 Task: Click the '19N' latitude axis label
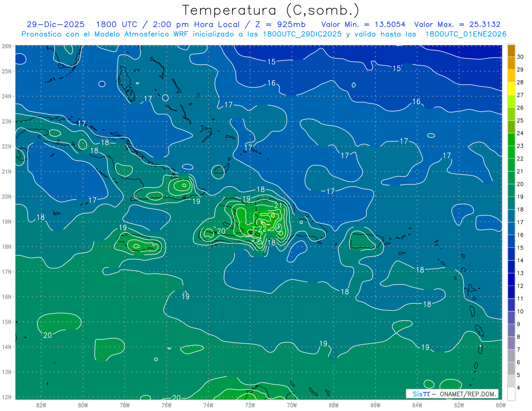click(6, 221)
